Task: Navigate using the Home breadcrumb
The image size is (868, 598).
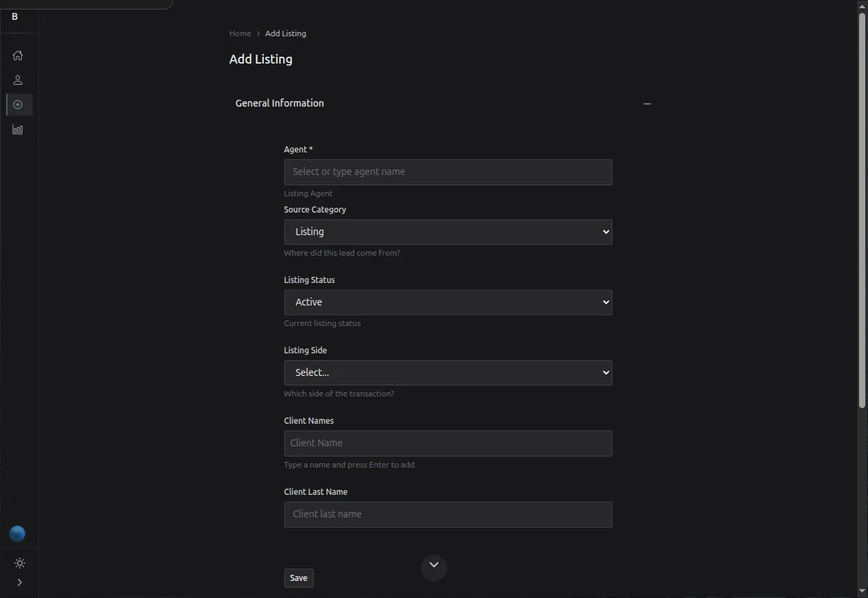Action: (240, 33)
